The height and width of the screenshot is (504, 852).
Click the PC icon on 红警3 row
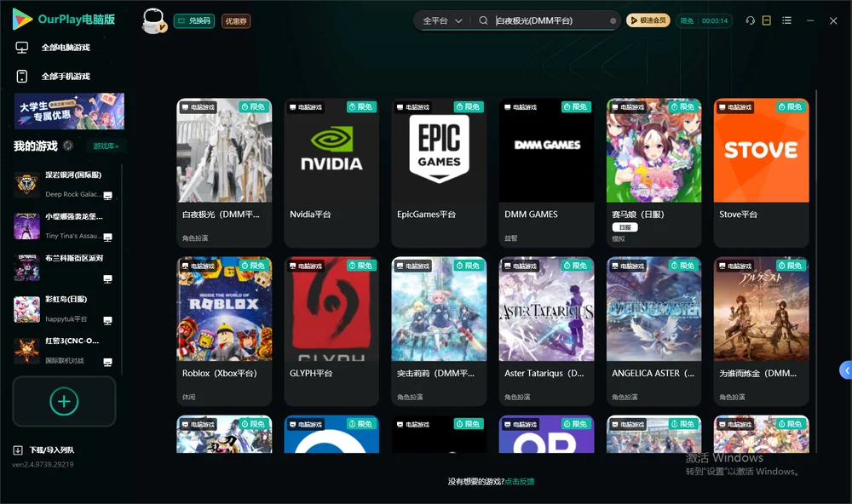107,363
